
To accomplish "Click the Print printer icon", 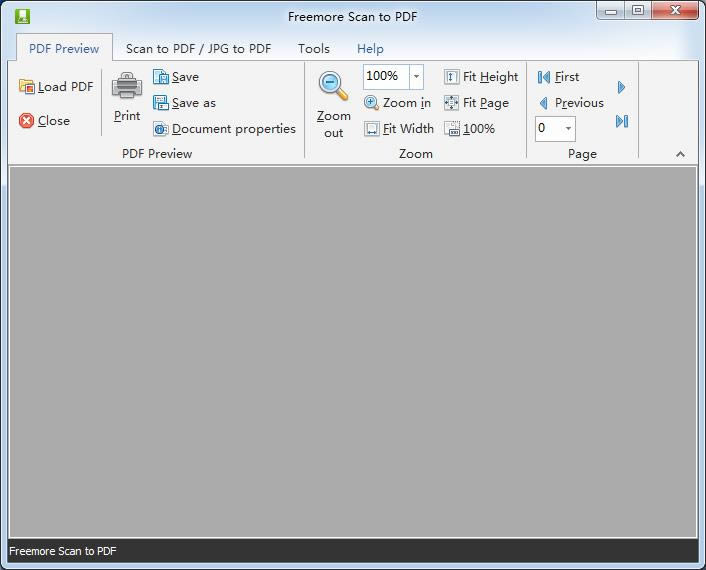I will pos(127,86).
